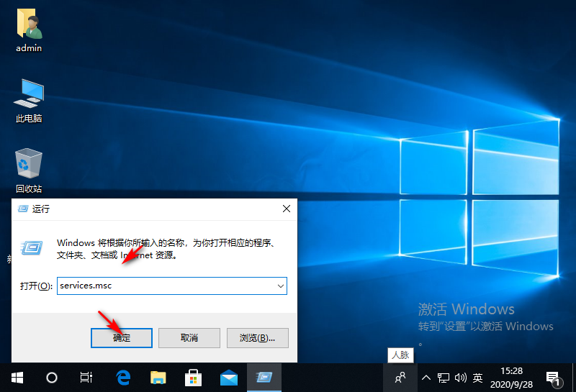Viewport: 576px width, 392px height.
Task: Expand the 打开 command history dropdown
Action: point(280,286)
